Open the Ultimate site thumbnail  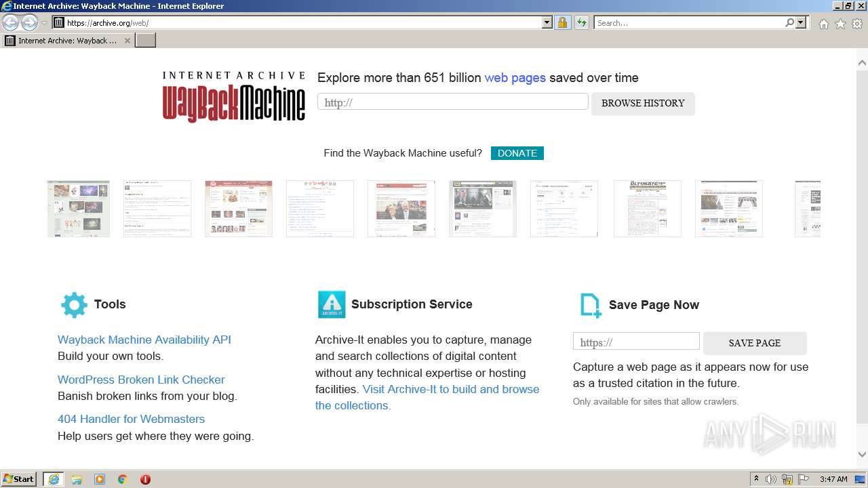pos(648,209)
